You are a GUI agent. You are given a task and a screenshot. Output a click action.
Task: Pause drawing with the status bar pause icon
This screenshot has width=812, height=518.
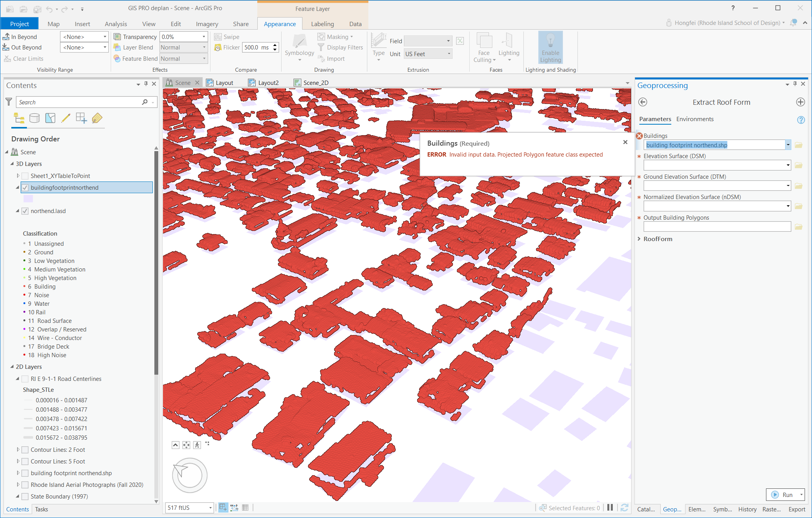pos(610,507)
